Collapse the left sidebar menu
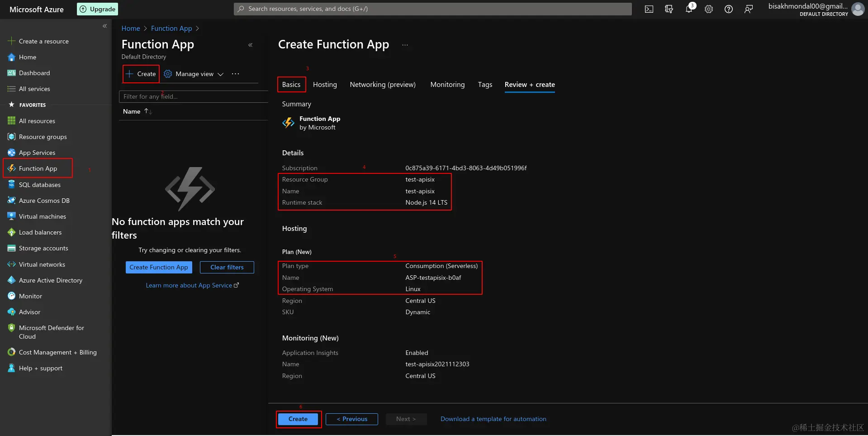The image size is (868, 436). pyautogui.click(x=104, y=26)
